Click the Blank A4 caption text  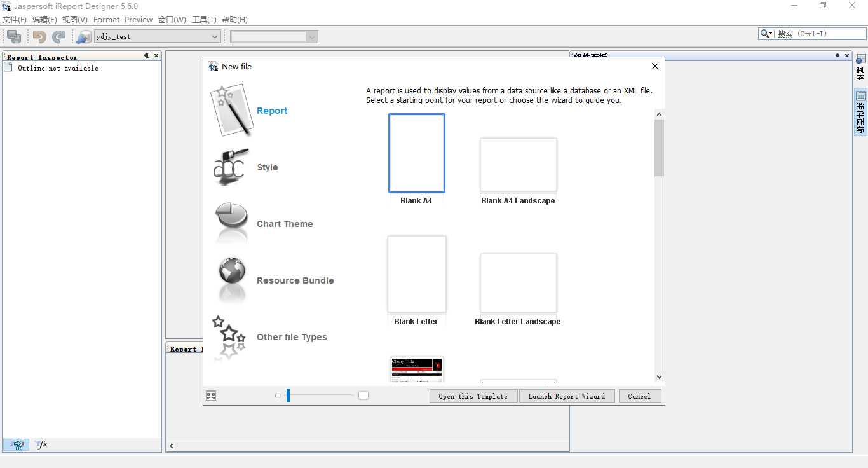[x=416, y=201]
